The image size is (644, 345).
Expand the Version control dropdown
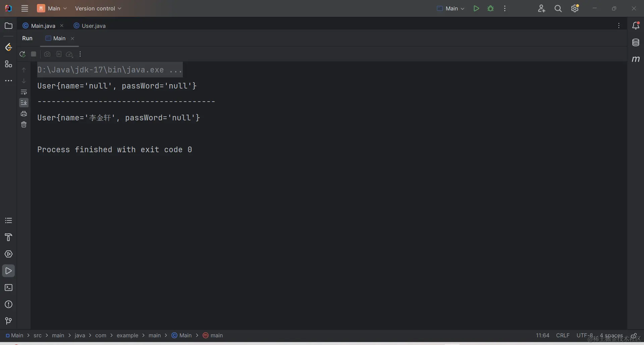[x=98, y=8]
